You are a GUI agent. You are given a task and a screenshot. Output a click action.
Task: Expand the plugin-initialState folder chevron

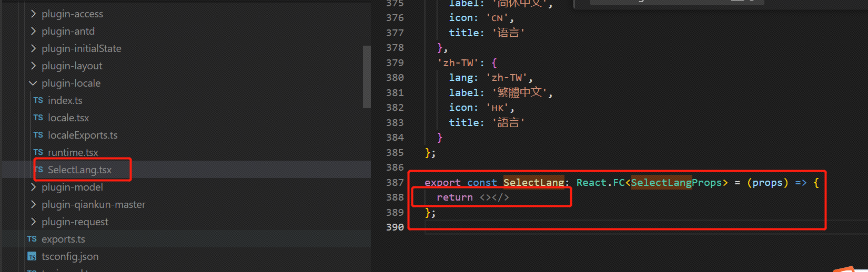(x=33, y=48)
